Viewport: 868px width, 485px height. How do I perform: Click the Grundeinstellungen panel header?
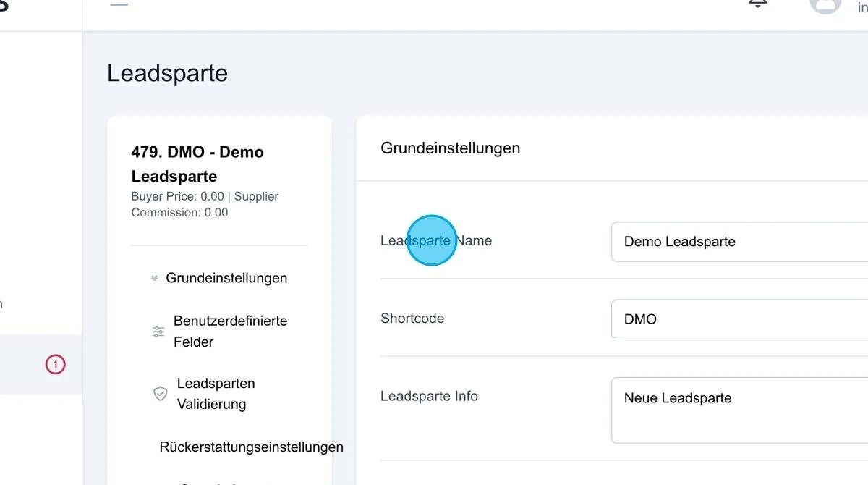click(450, 148)
